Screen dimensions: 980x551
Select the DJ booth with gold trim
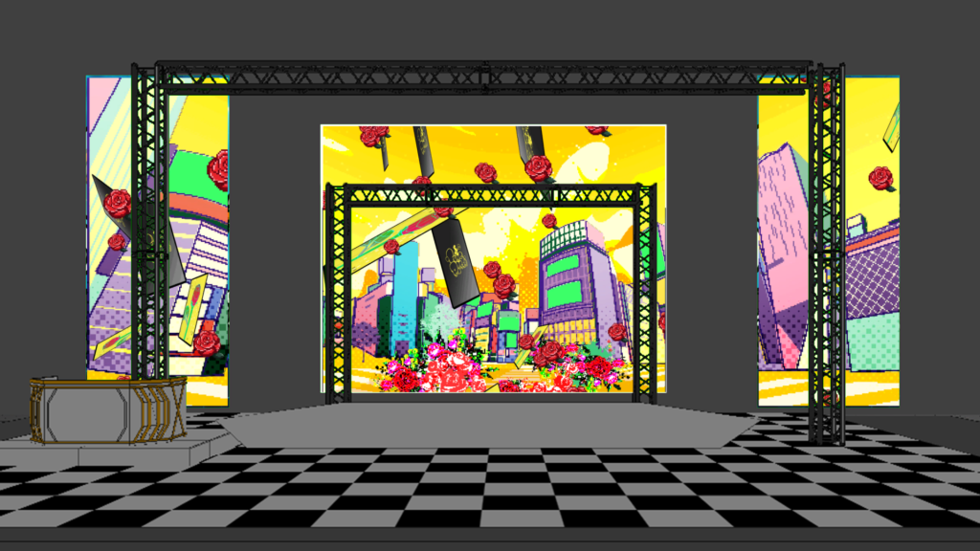[107, 408]
